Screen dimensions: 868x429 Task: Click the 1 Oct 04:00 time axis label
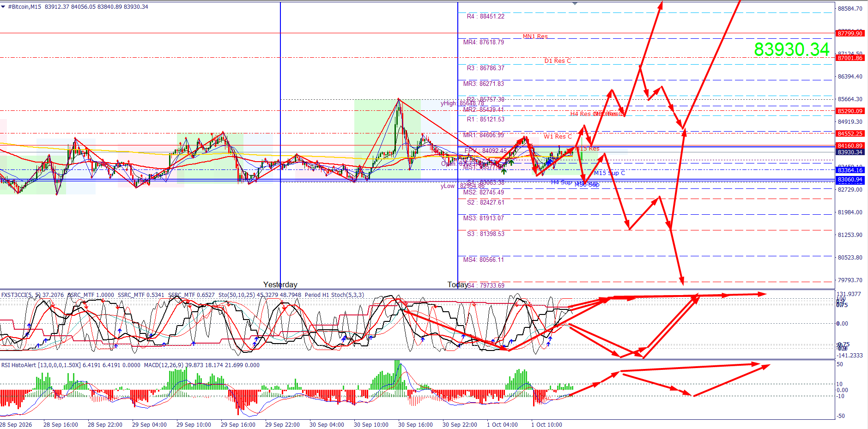click(x=502, y=424)
